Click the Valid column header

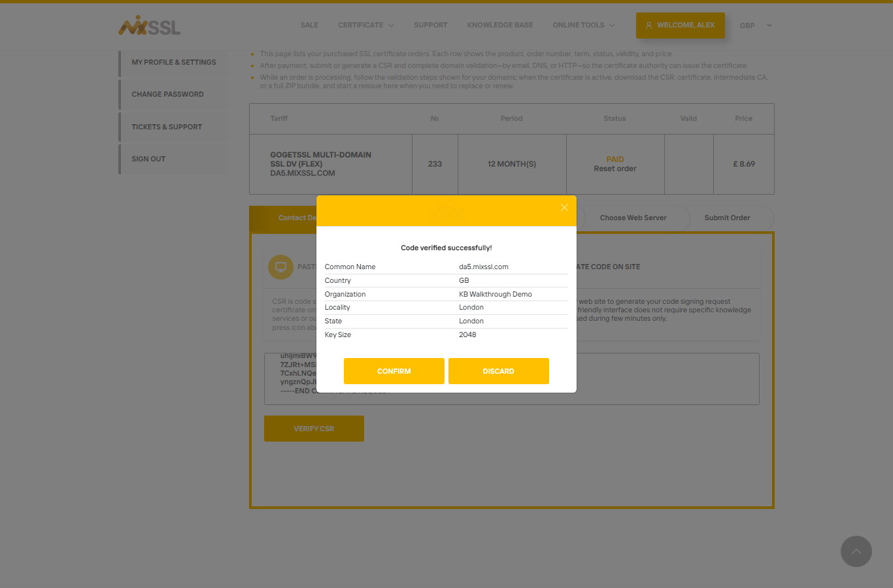688,118
